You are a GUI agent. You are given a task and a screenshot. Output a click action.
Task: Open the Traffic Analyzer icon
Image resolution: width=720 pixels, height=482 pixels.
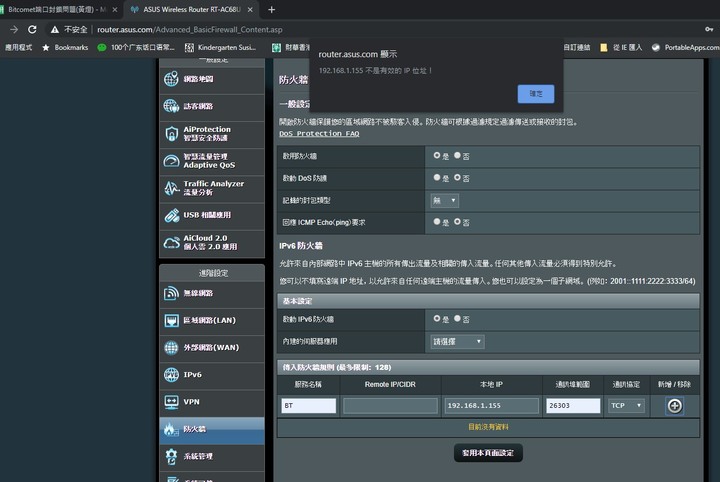point(171,188)
